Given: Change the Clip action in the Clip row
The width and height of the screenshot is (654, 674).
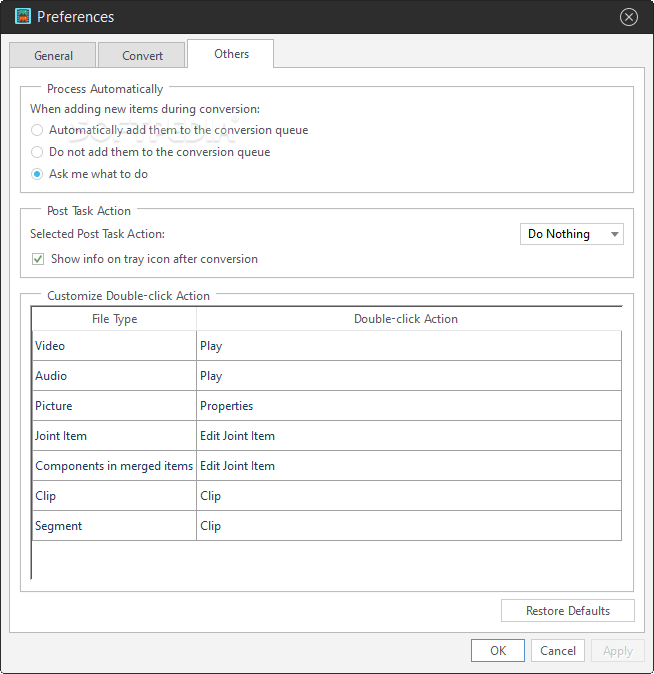Looking at the screenshot, I should [409, 496].
